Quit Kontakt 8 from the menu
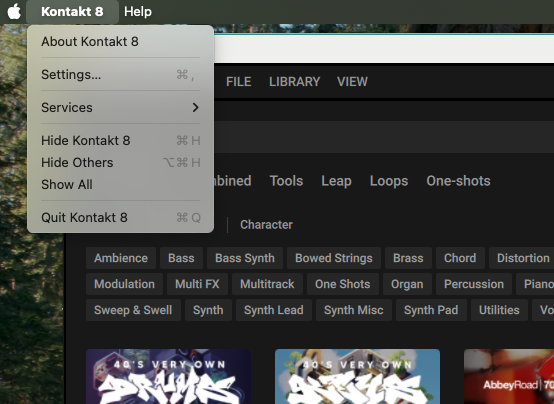This screenshot has width=554, height=404. [120, 217]
